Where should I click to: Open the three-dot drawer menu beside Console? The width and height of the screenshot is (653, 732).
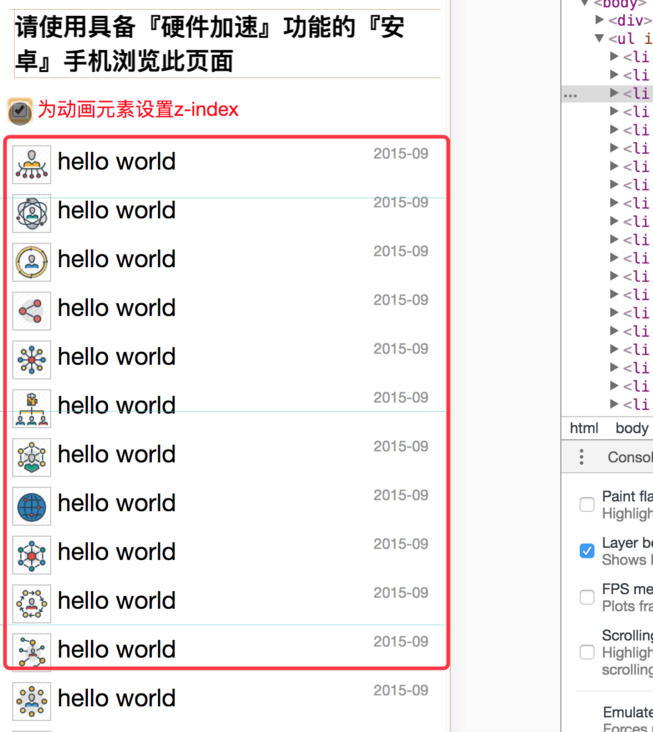[581, 457]
